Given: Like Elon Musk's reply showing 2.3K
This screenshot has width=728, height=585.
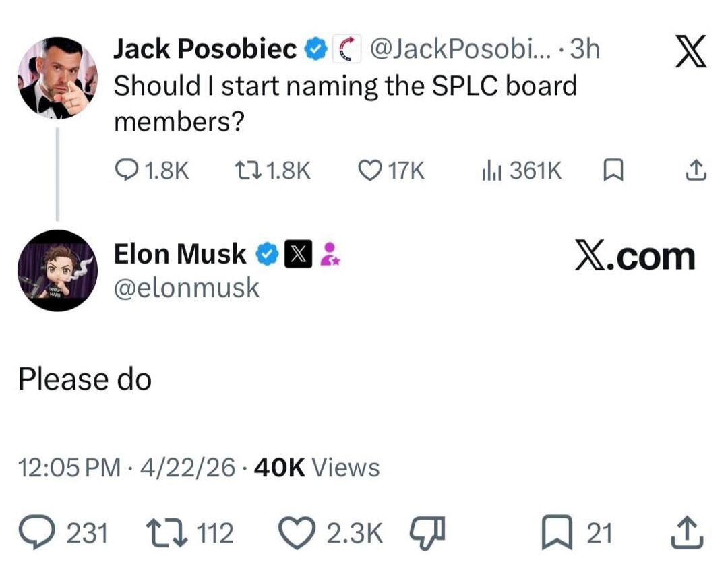Looking at the screenshot, I should point(295,532).
